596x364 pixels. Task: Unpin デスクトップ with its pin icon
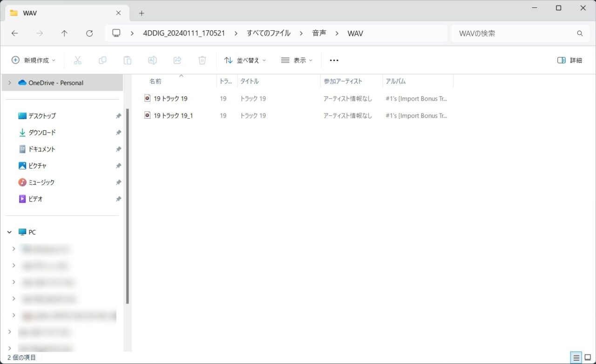pyautogui.click(x=118, y=116)
